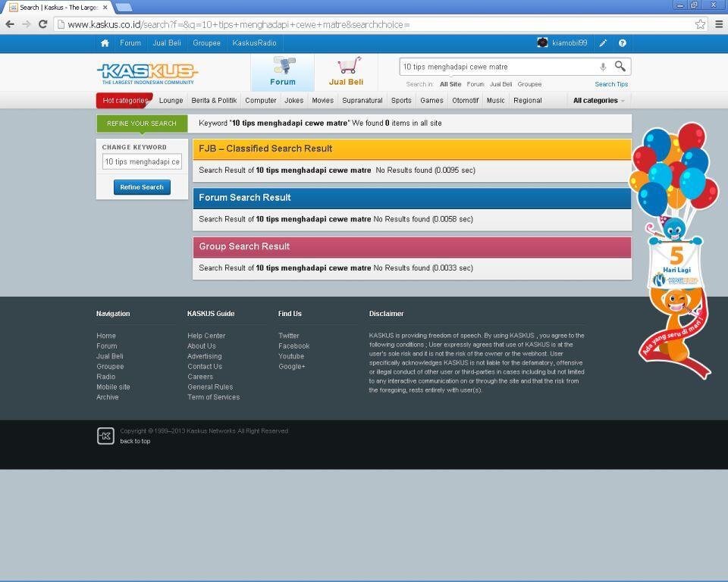Click the kiamobi99 user avatar
The height and width of the screenshot is (582, 728).
point(542,42)
